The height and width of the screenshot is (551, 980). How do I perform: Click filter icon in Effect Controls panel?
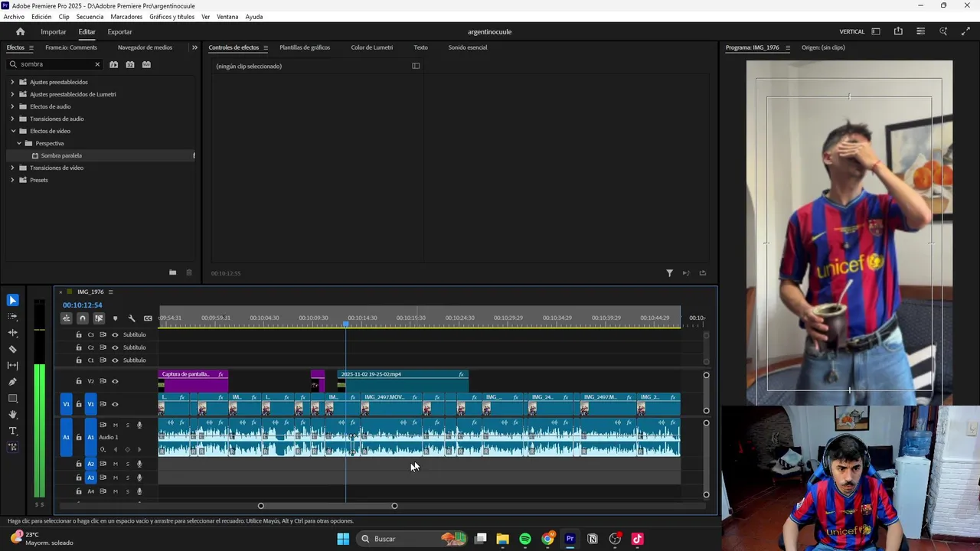coord(669,272)
